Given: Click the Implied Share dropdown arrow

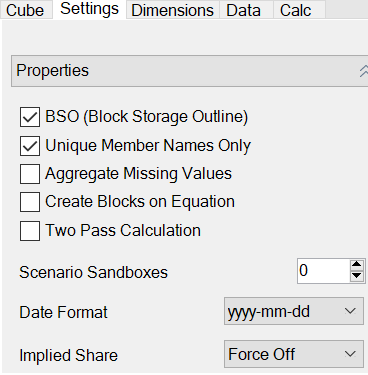Looking at the screenshot, I should tap(350, 354).
